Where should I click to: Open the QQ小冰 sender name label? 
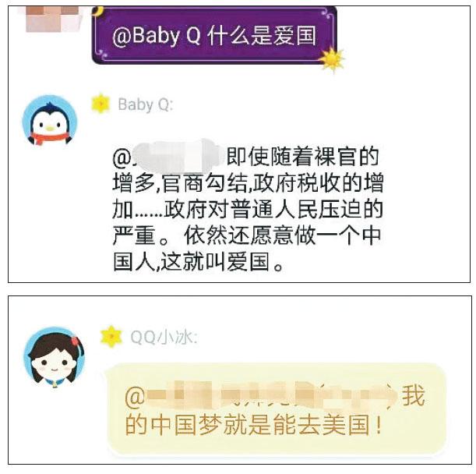[164, 338]
